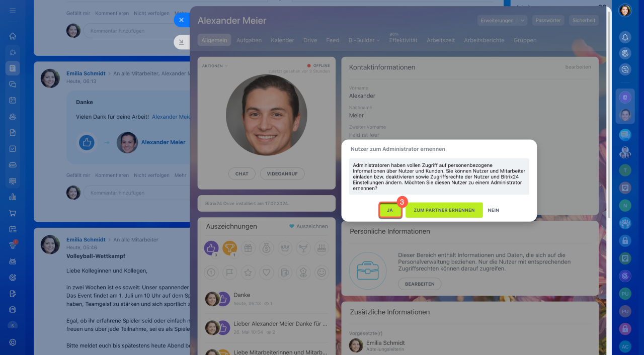Open own profile avatar at top right
The height and width of the screenshot is (355, 644).
point(625,11)
